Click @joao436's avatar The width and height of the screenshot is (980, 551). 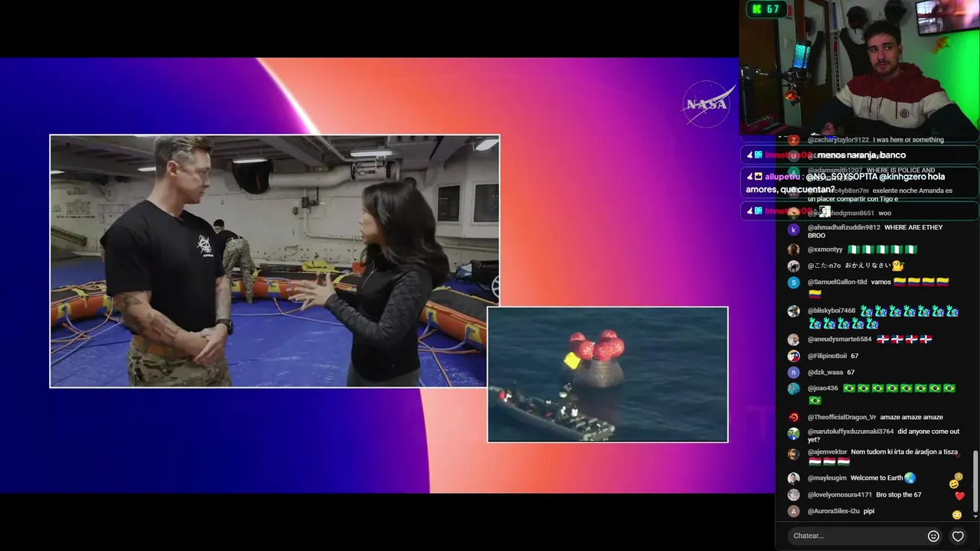click(793, 389)
